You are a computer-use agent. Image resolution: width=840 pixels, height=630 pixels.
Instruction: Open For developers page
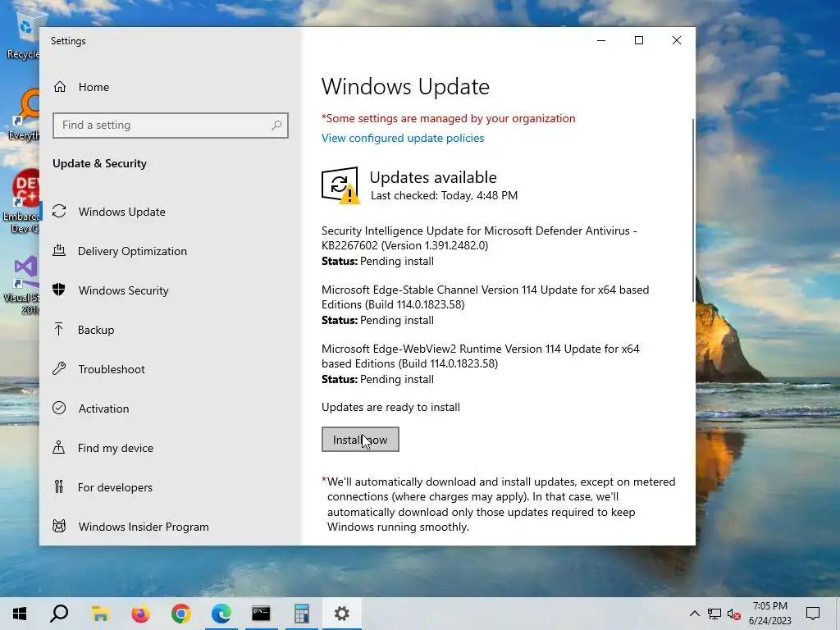pos(171,487)
